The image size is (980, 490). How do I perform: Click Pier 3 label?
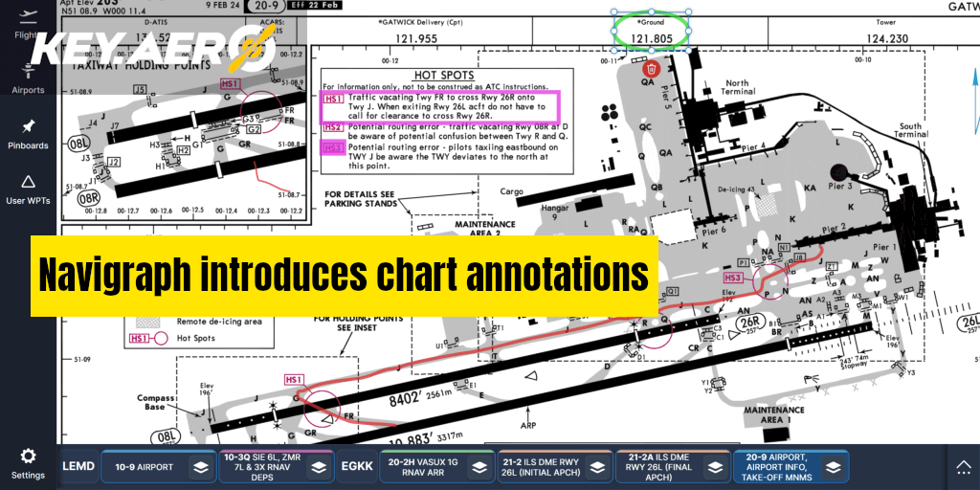(840, 187)
